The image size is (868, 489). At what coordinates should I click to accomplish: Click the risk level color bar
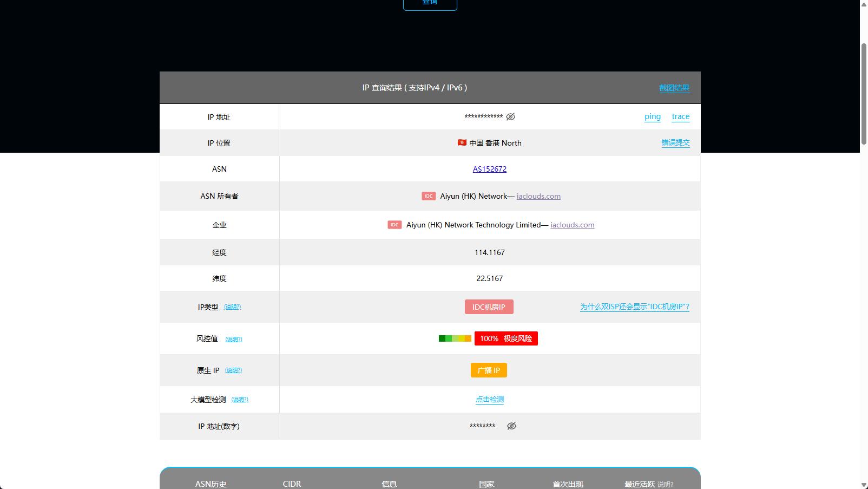click(455, 338)
